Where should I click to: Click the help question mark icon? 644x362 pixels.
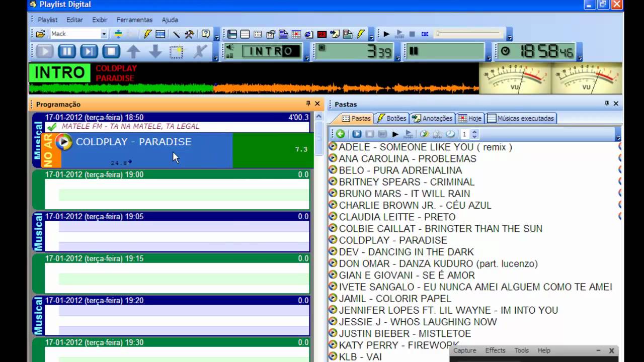[206, 34]
